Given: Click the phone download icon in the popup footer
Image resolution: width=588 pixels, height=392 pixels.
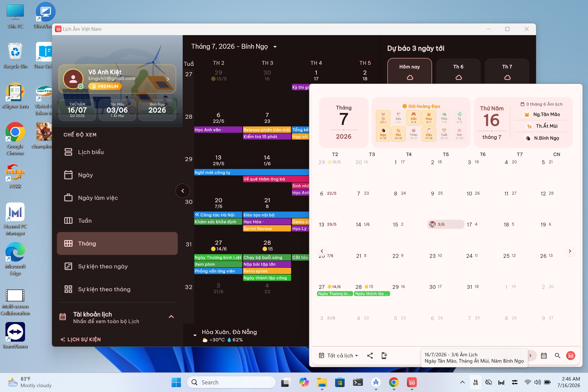Looking at the screenshot, I should coord(384,356).
